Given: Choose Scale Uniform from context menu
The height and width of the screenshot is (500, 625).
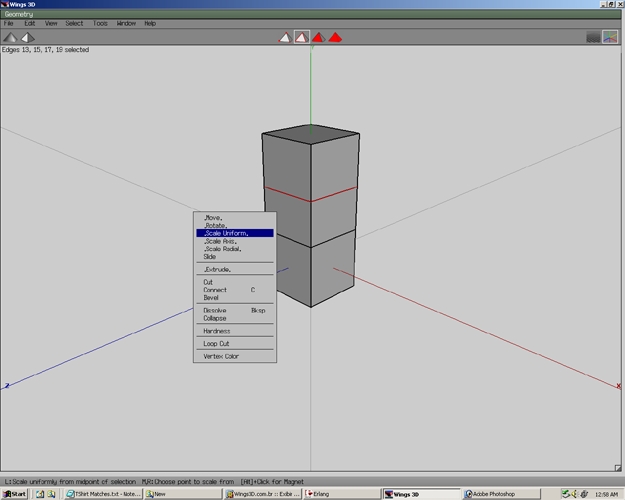Looking at the screenshot, I should click(x=235, y=233).
